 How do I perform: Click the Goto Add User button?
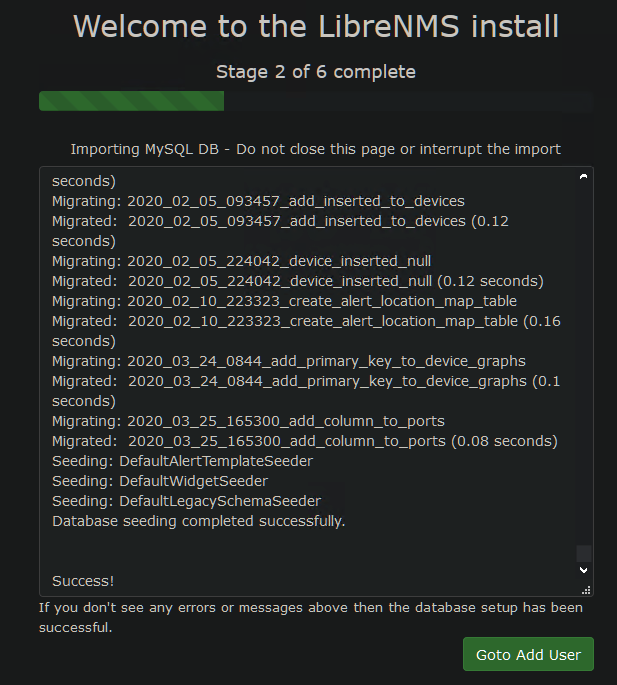tap(528, 654)
